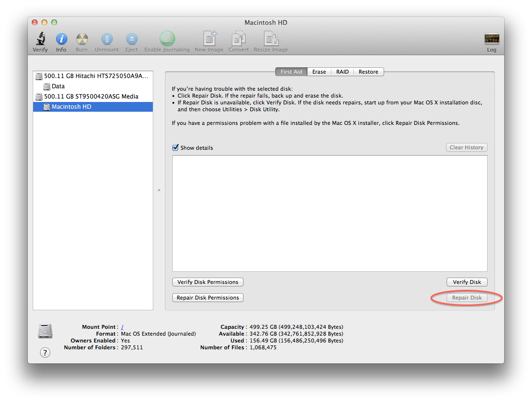Image resolution: width=532 pixels, height=402 pixels.
Task: Switch to the Erase tab
Action: (319, 72)
